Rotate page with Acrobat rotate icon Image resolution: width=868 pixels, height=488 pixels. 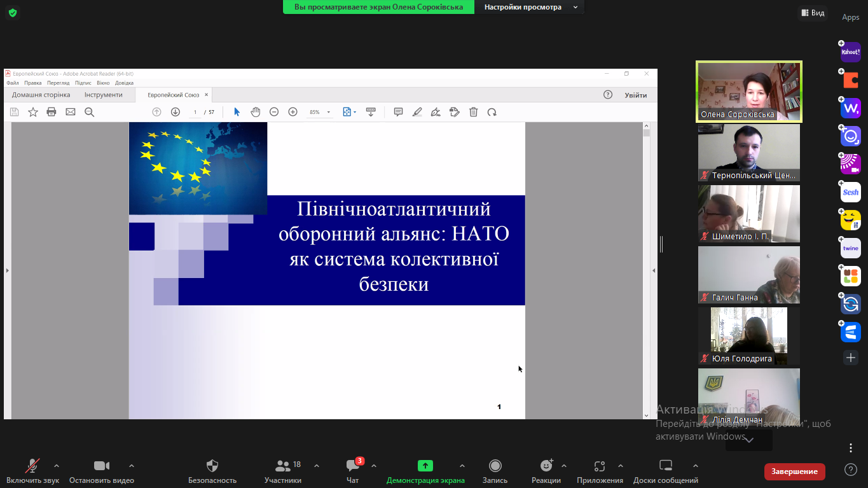[492, 112]
